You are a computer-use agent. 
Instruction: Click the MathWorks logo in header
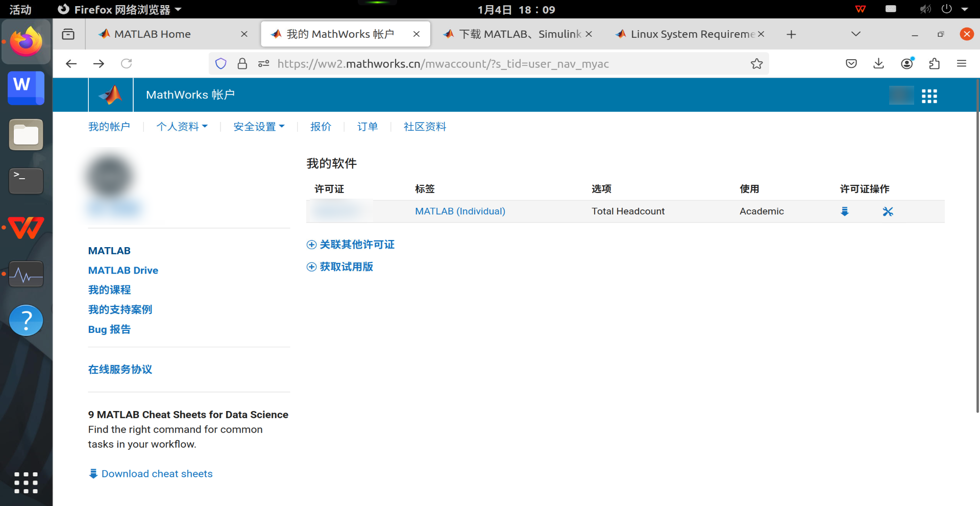(111, 95)
